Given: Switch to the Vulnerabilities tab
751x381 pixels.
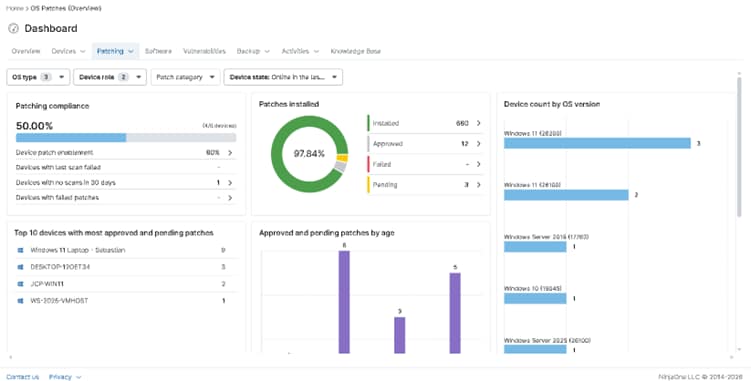Looking at the screenshot, I should coord(205,51).
